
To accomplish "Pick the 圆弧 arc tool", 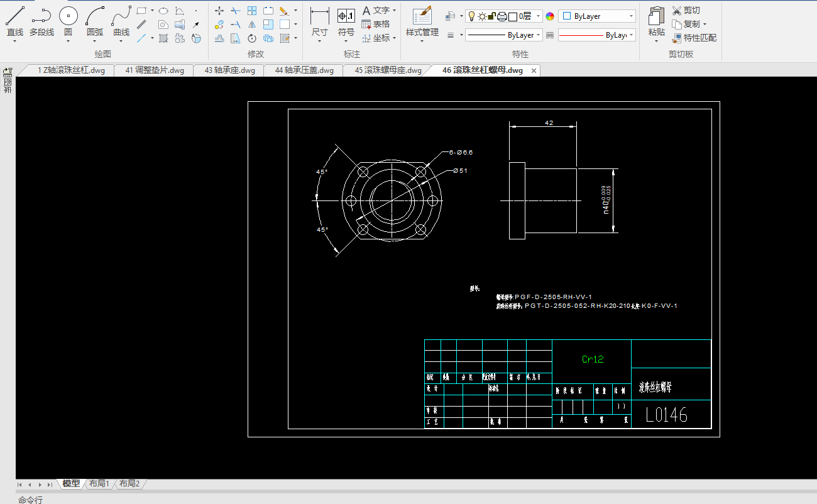I will (x=95, y=16).
